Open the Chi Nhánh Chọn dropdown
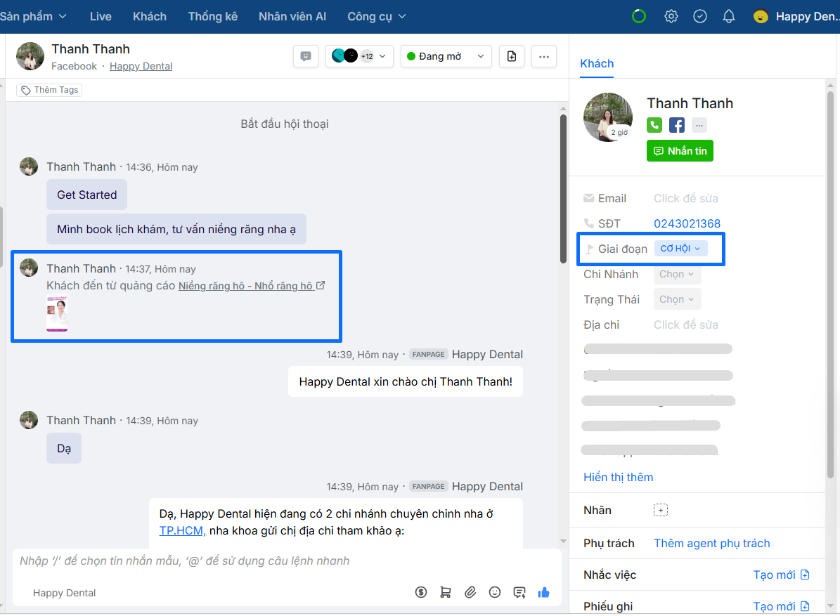This screenshot has height=616, width=840. click(x=677, y=274)
